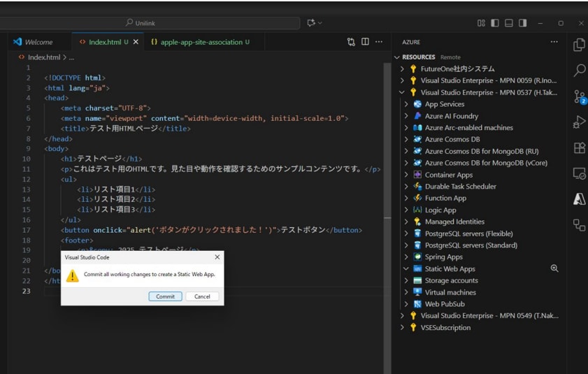Toggle the bottom panel
The height and width of the screenshot is (374, 588).
pos(509,23)
